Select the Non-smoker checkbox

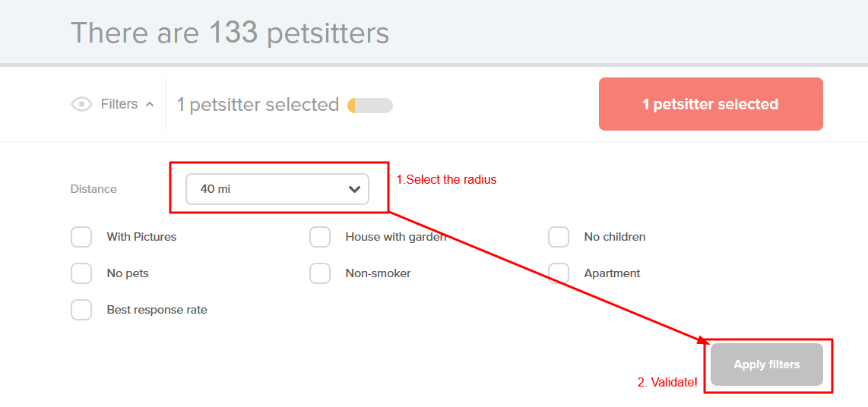click(320, 273)
